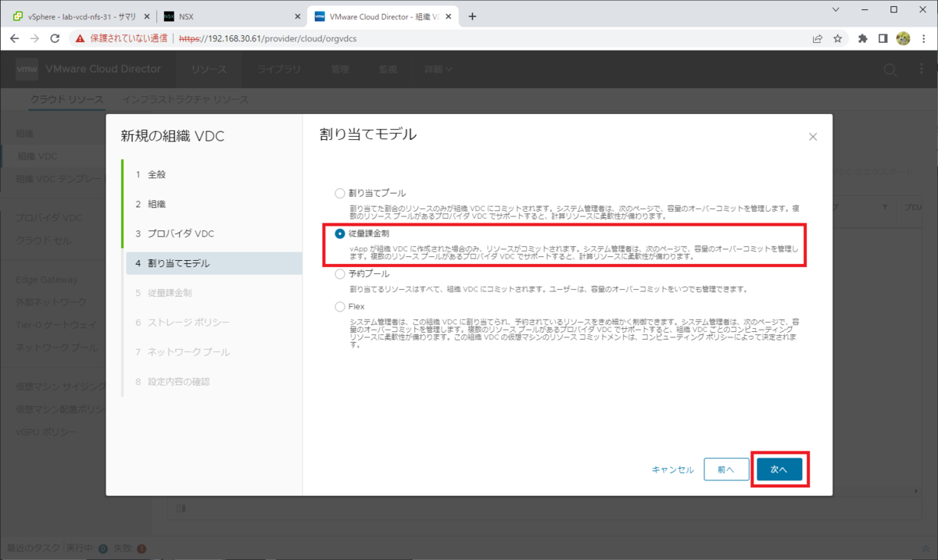Select the 従量課金制 radio option
938x560 pixels.
(x=339, y=234)
